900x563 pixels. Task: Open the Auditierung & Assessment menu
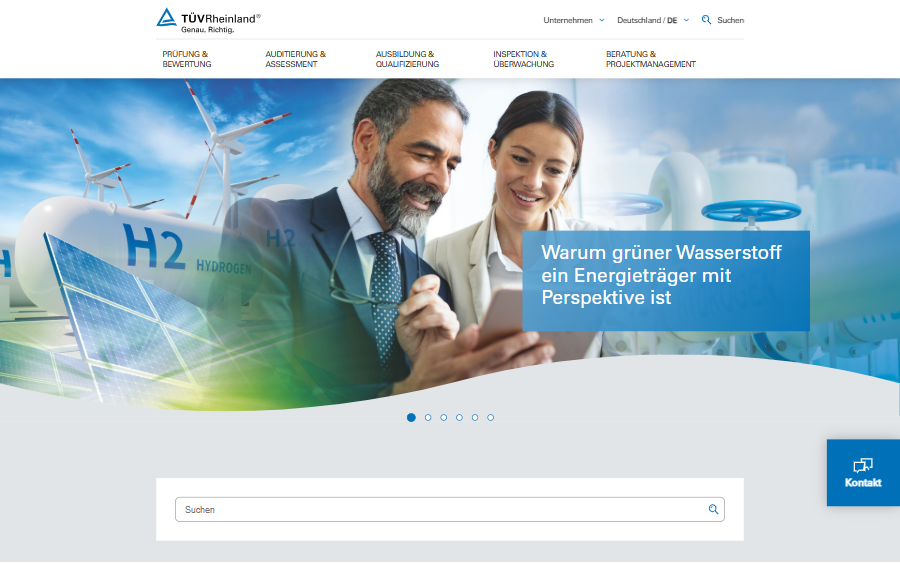(295, 59)
